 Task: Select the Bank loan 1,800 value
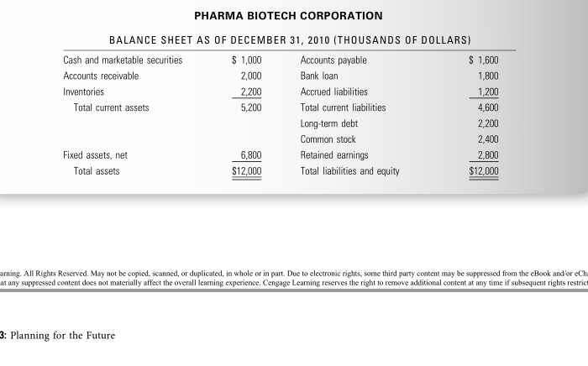pyautogui.click(x=488, y=76)
